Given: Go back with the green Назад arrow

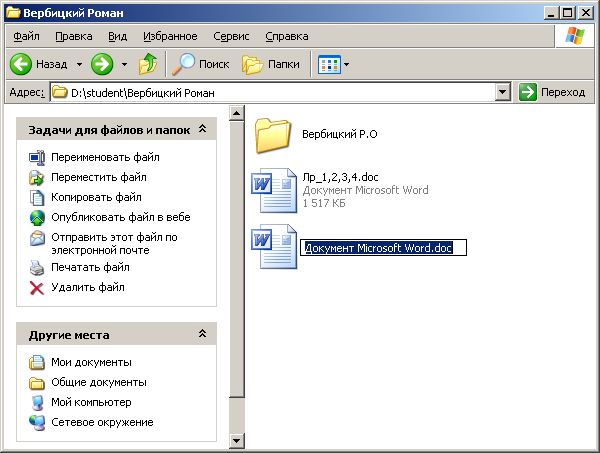Looking at the screenshot, I should (21, 64).
